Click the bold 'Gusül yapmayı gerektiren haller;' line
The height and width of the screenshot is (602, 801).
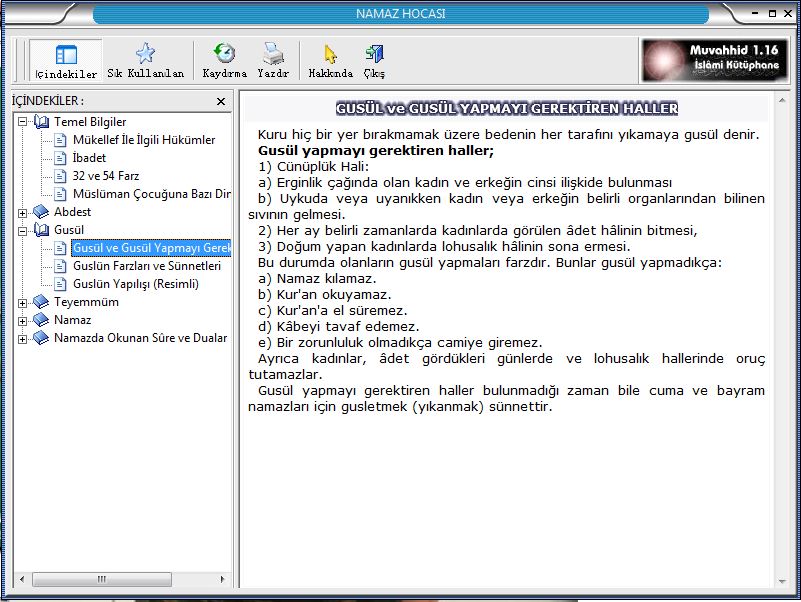click(x=376, y=151)
